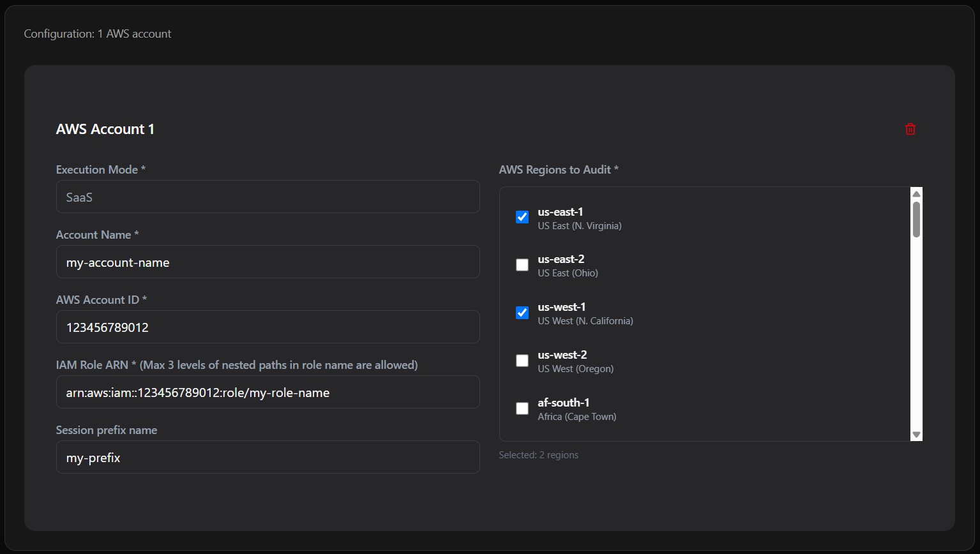
Task: Click the regions list scrollbar thumb
Action: click(x=916, y=219)
